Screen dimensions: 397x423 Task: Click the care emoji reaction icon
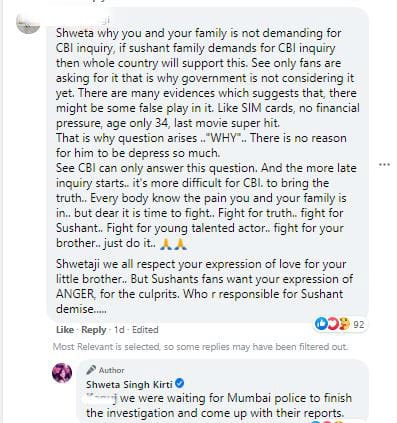click(x=343, y=324)
